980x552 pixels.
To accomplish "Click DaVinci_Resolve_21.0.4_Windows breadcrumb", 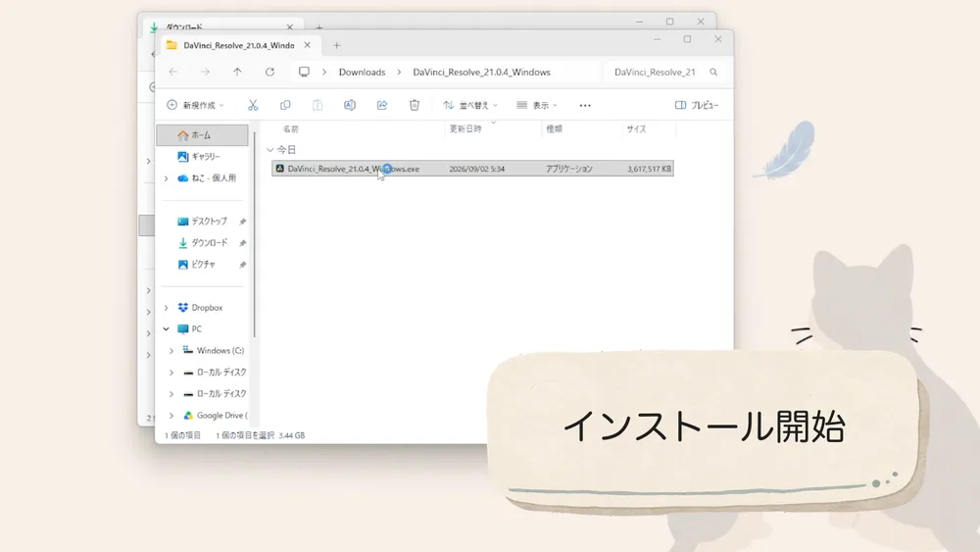I will 481,72.
